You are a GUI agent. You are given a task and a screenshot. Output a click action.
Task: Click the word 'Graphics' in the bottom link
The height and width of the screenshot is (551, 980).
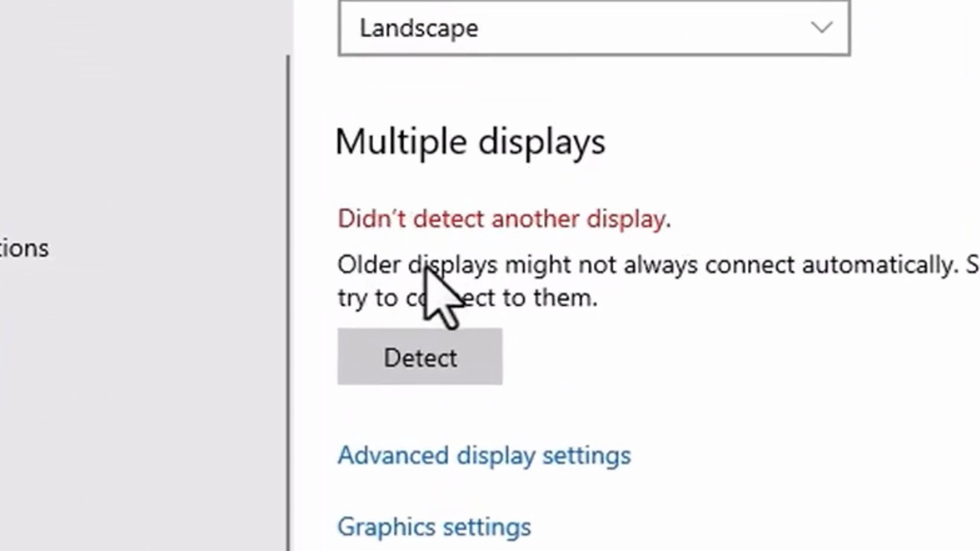386,527
